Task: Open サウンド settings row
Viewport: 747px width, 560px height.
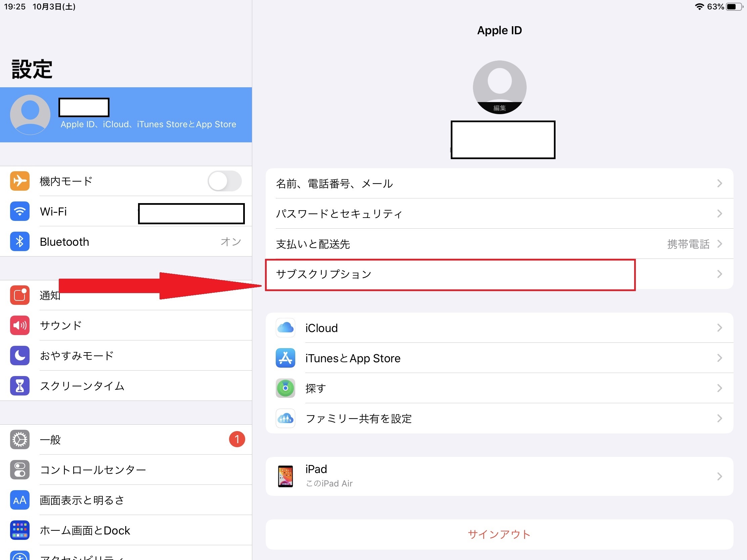Action: pyautogui.click(x=126, y=325)
